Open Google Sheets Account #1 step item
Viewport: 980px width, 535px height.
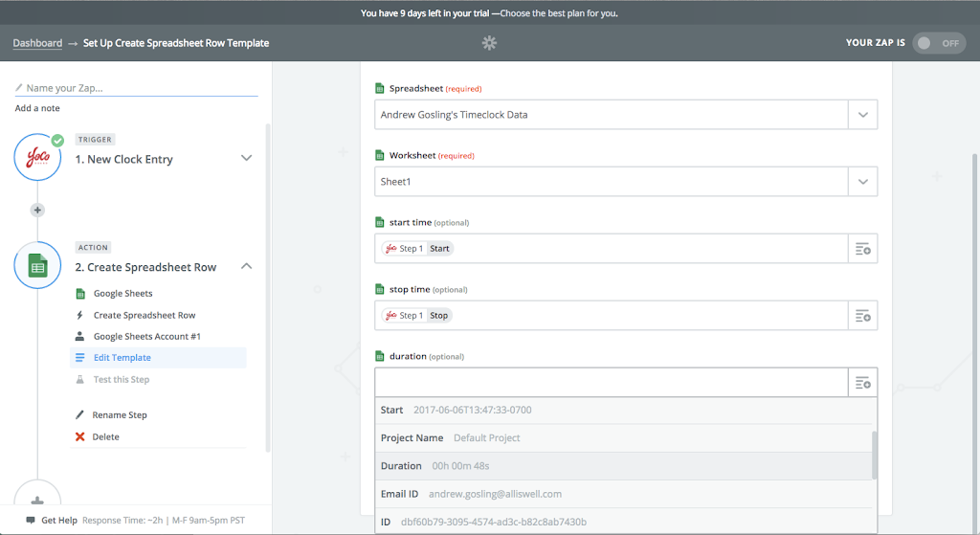pos(146,336)
